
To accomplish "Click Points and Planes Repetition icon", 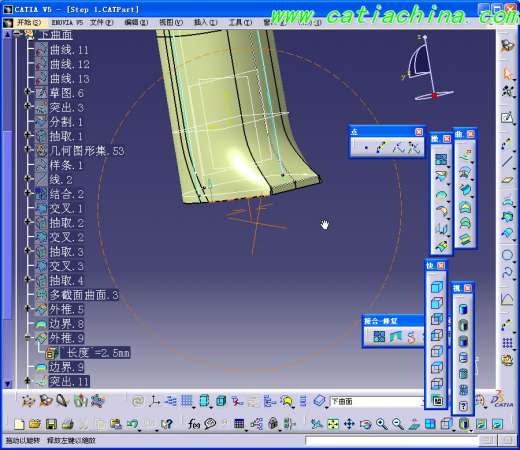I will [381, 147].
